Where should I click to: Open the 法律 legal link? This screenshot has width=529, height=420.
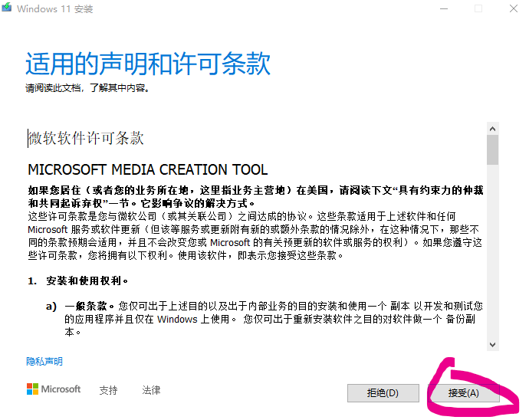[x=151, y=390]
